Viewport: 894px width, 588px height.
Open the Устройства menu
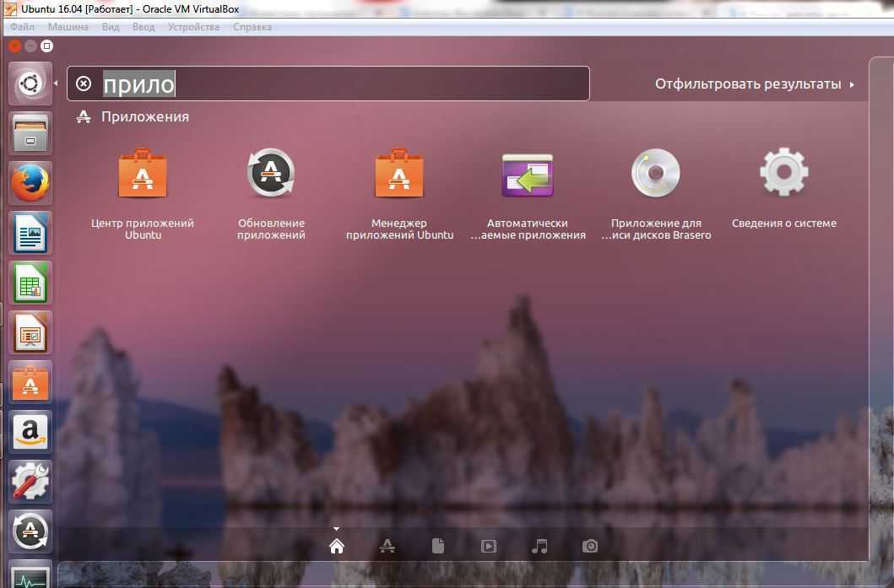193,27
